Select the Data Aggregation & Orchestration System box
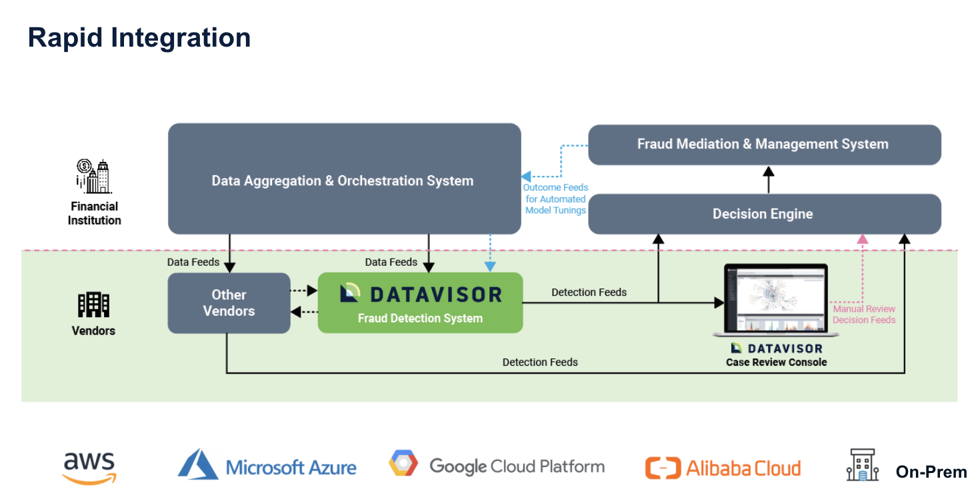980x497 pixels. tap(344, 179)
